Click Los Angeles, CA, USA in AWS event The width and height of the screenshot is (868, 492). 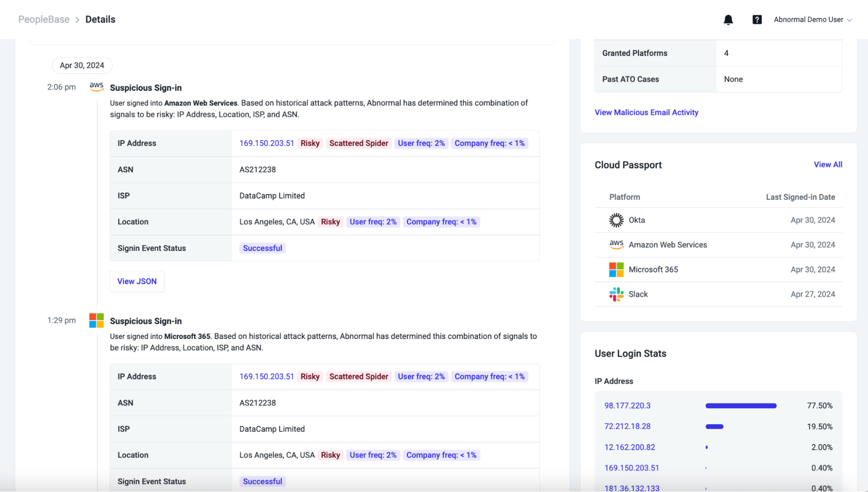click(x=277, y=222)
